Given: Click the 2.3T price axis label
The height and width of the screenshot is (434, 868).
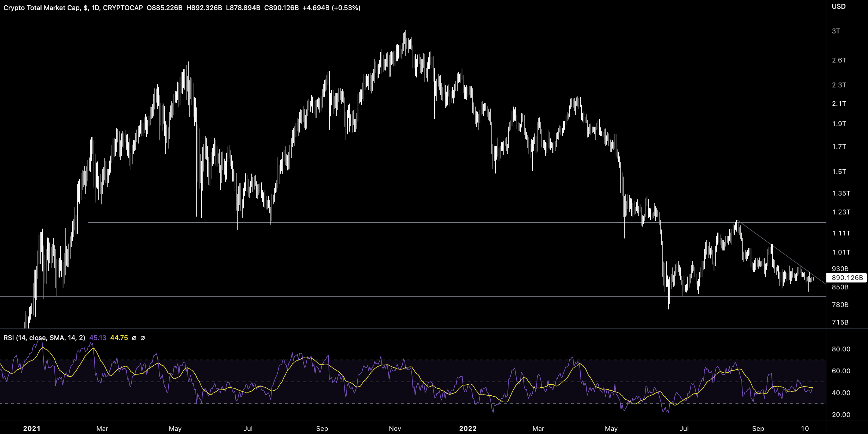Looking at the screenshot, I should 839,85.
